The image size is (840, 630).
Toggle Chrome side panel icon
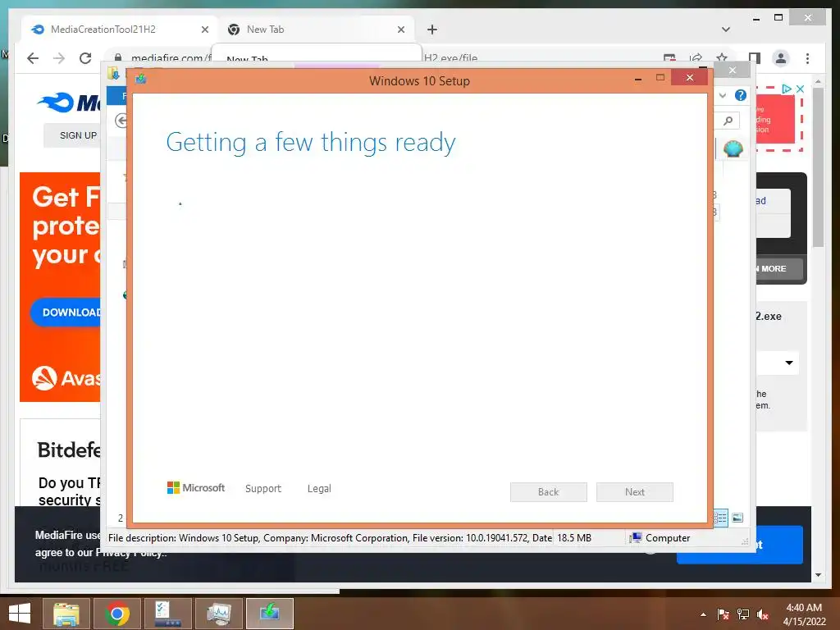pyautogui.click(x=755, y=58)
